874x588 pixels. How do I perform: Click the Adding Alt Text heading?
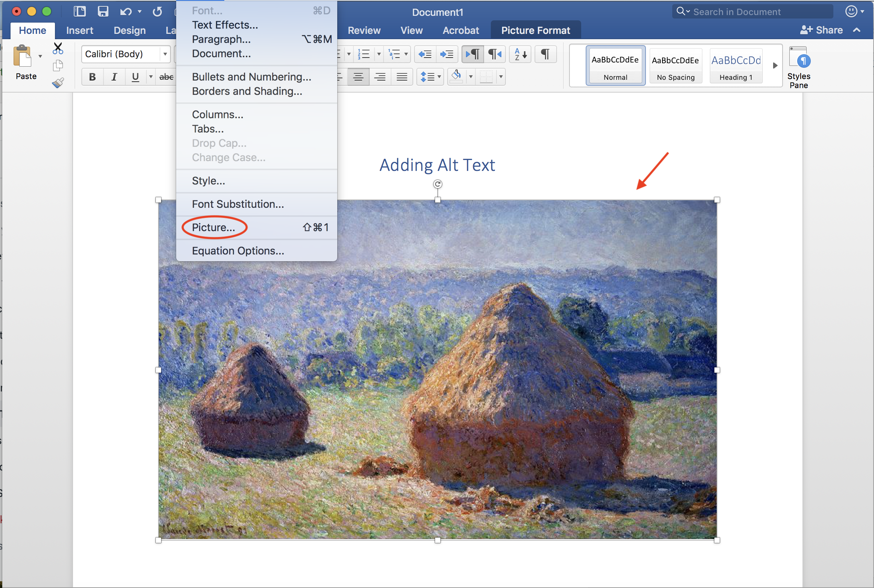[437, 165]
